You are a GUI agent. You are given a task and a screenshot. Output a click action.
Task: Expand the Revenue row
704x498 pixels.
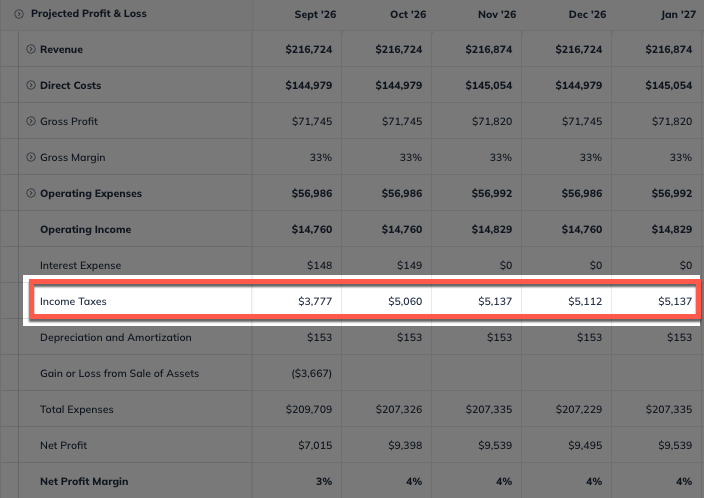[x=31, y=49]
